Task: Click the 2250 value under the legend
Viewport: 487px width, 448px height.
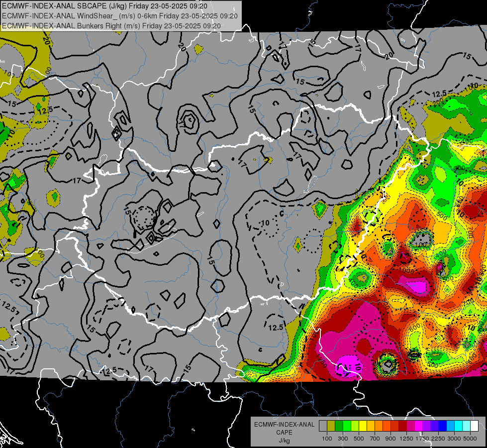Action: [439, 439]
